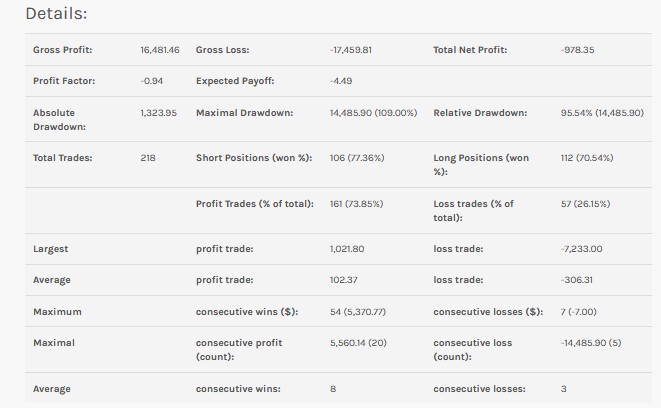The height and width of the screenshot is (408, 661).
Task: Select the Long Positions value 112 (70.54%)
Action: click(587, 157)
